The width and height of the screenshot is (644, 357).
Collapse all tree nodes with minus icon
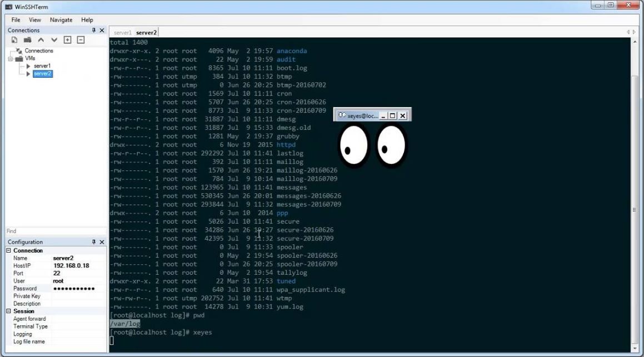click(x=81, y=40)
